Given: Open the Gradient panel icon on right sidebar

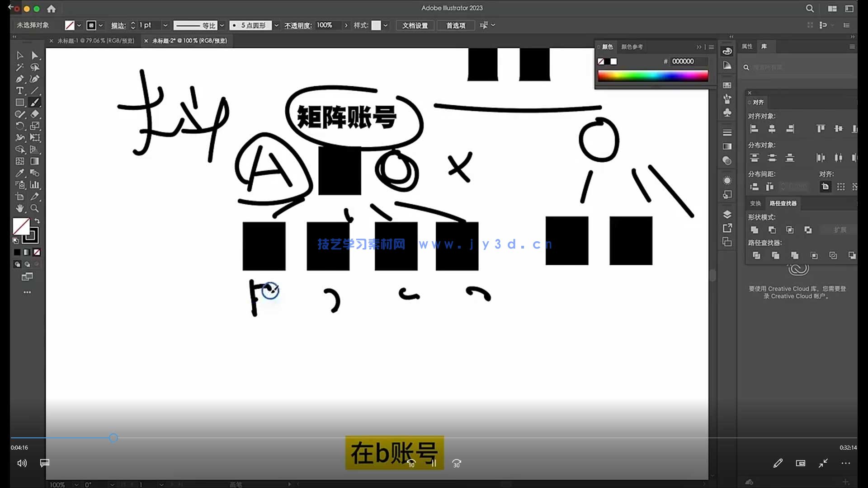Looking at the screenshot, I should [x=727, y=146].
